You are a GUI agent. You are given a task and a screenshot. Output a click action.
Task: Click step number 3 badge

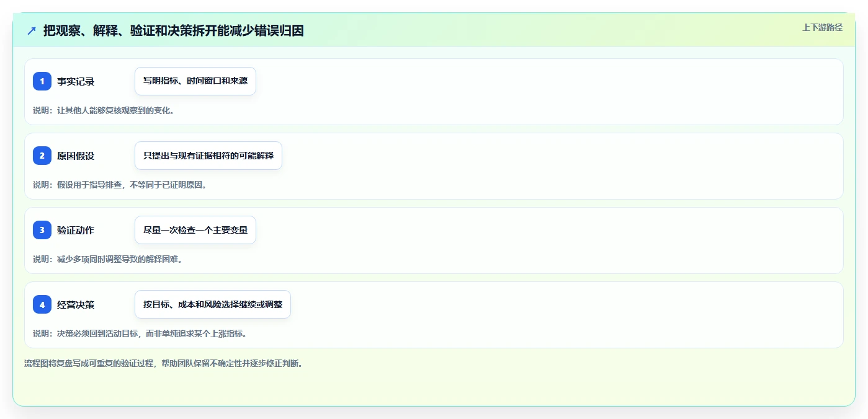click(x=42, y=230)
